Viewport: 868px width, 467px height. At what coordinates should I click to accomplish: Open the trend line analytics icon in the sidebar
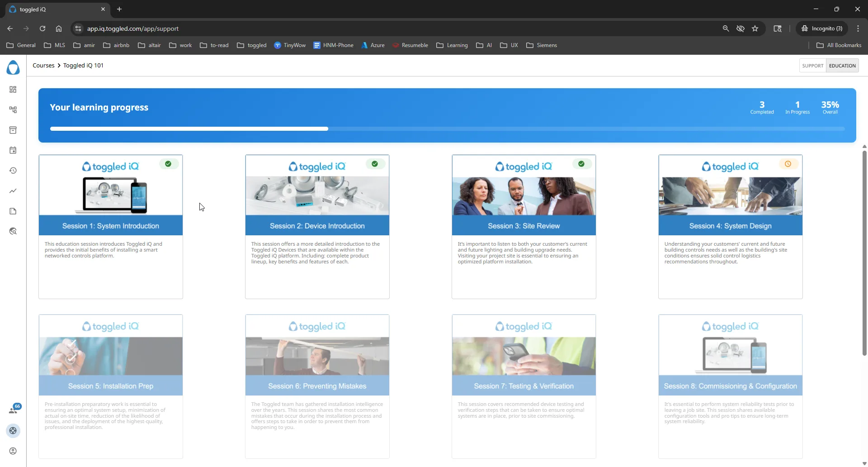(x=13, y=191)
